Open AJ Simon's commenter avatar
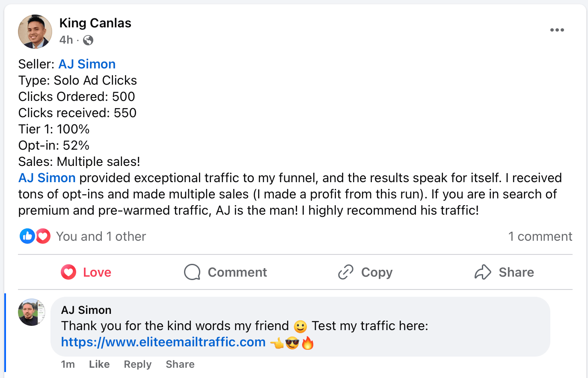588x378 pixels. 32,312
